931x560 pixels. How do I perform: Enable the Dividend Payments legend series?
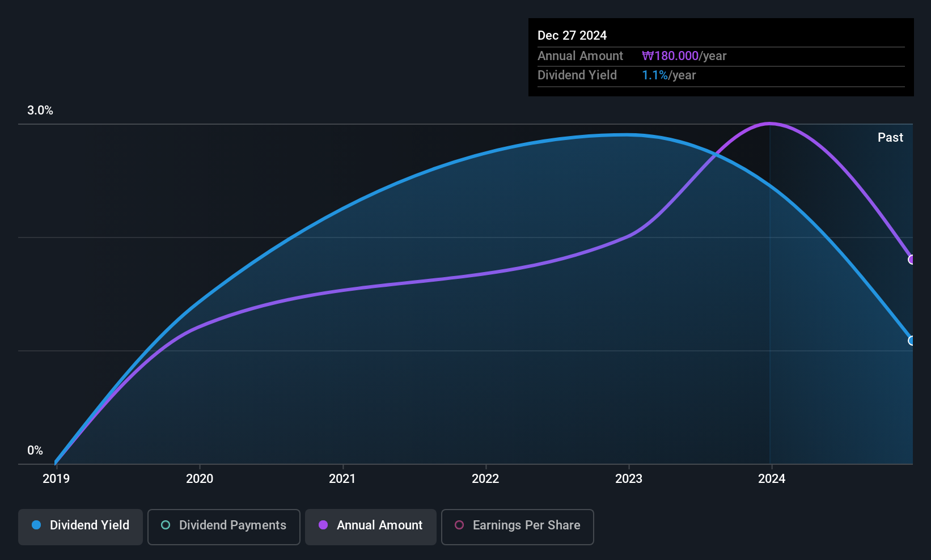point(224,525)
